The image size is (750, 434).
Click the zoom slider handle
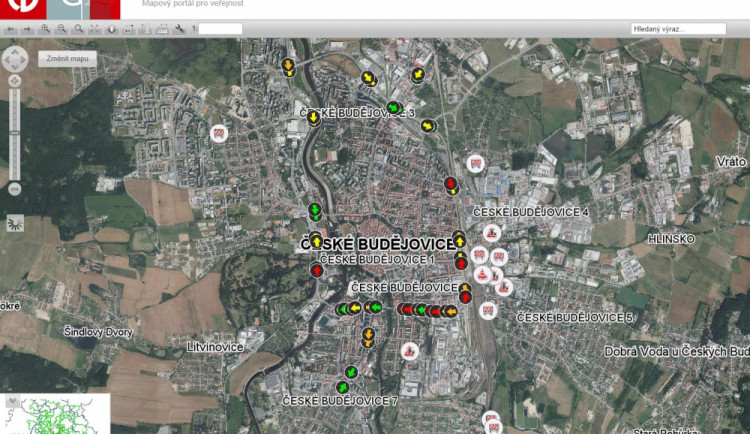pos(14,133)
